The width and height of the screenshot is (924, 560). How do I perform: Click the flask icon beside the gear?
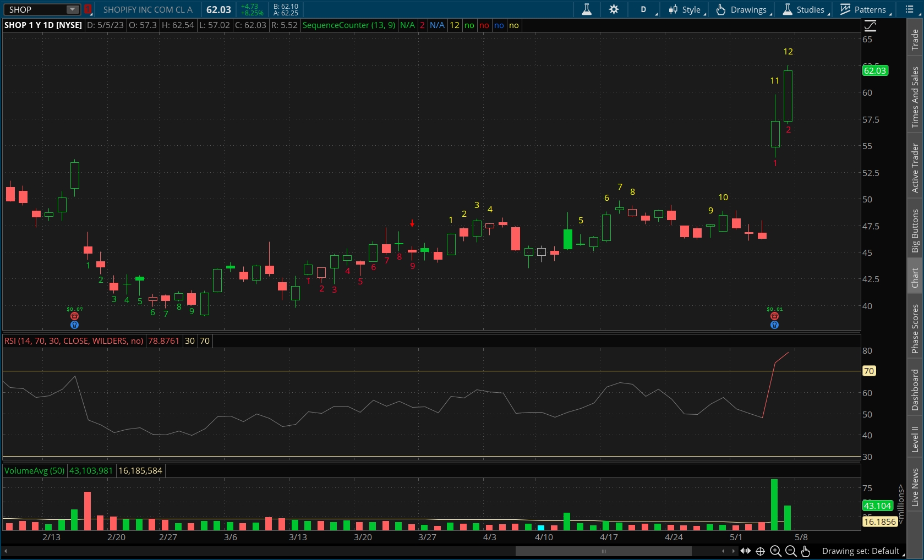pos(587,9)
